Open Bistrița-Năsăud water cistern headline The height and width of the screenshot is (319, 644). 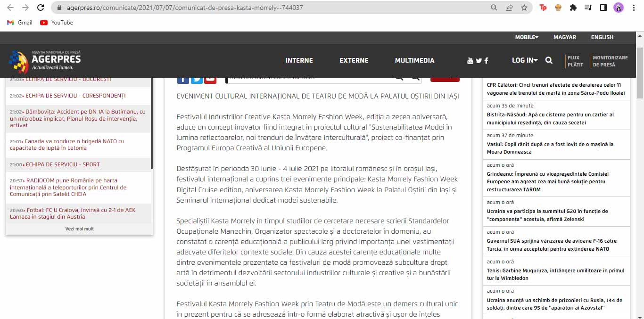550,119
